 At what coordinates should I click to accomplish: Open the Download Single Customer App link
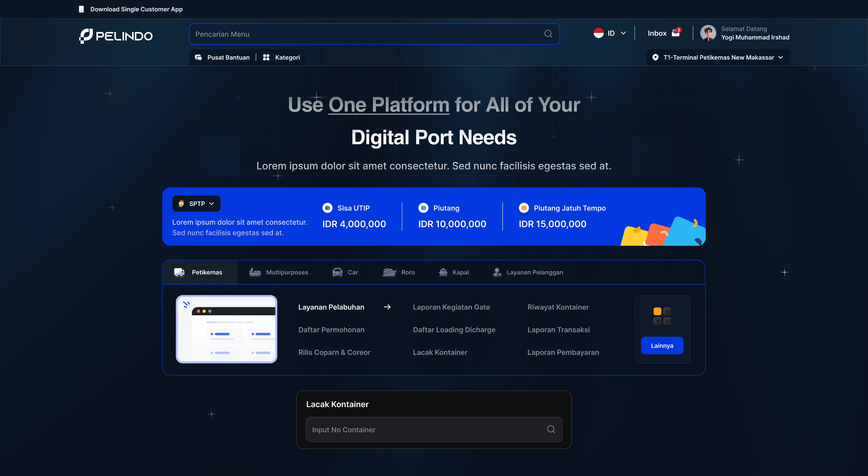[136, 9]
